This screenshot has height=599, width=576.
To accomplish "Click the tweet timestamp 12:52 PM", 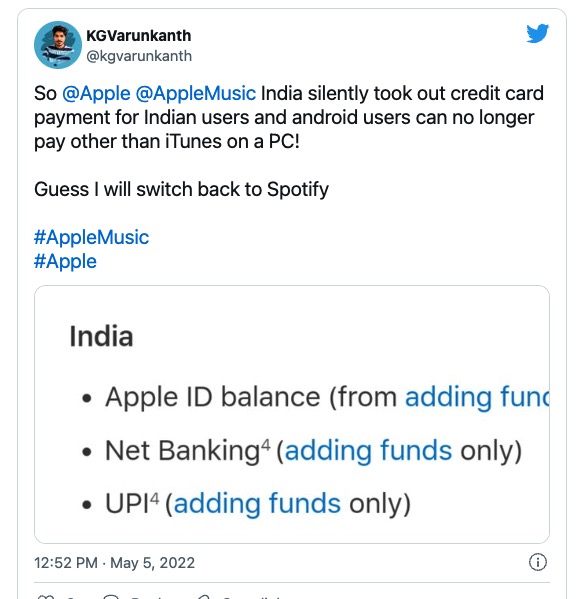I will 66,563.
